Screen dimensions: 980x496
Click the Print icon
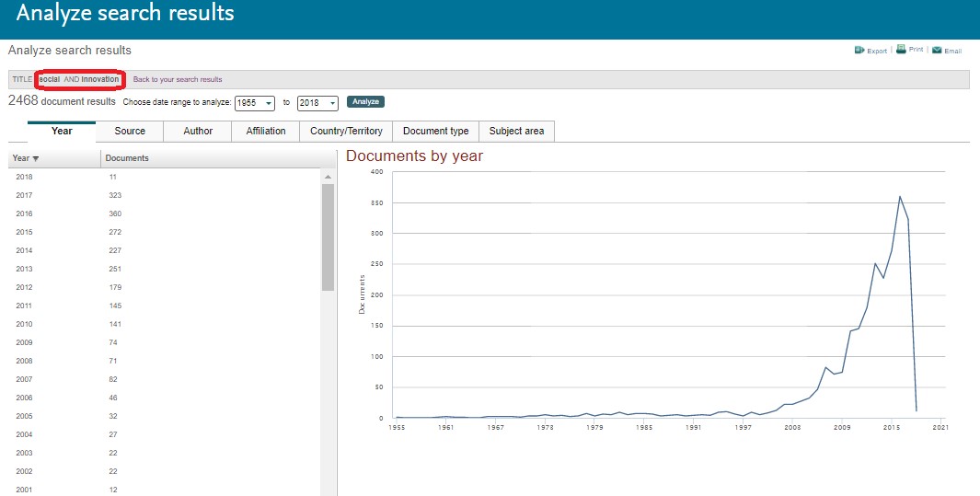pyautogui.click(x=902, y=50)
